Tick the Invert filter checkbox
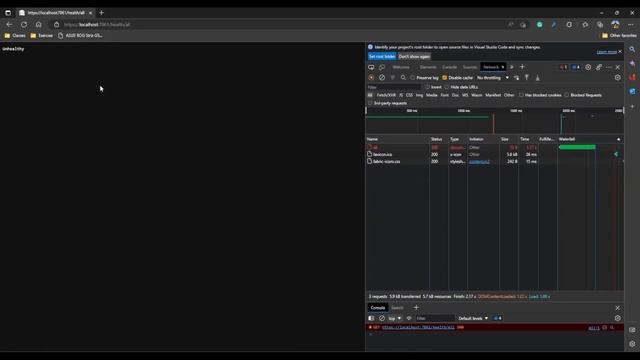The image size is (640, 360). point(427,87)
